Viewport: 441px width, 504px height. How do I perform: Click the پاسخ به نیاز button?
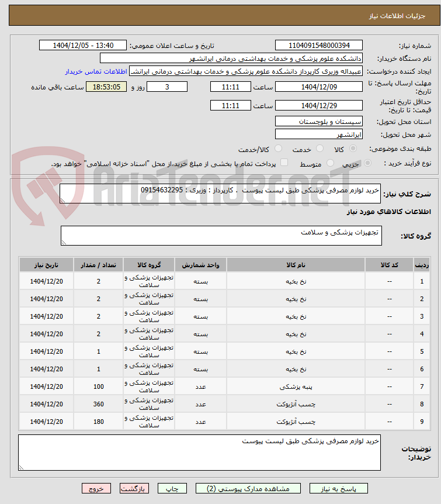[339, 489]
